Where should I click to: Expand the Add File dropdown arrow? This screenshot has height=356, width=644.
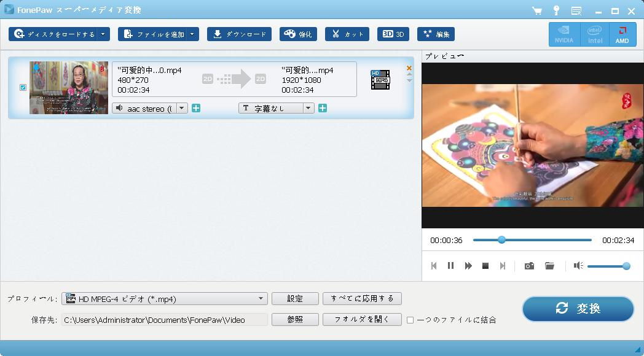192,34
